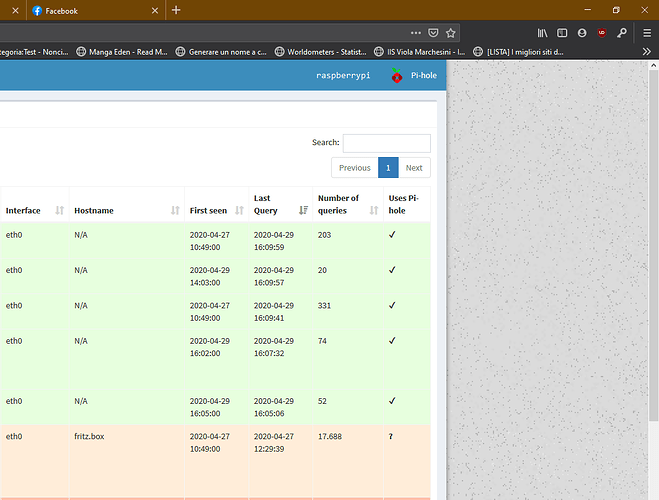Open Firefox hamburger menu

[646, 32]
